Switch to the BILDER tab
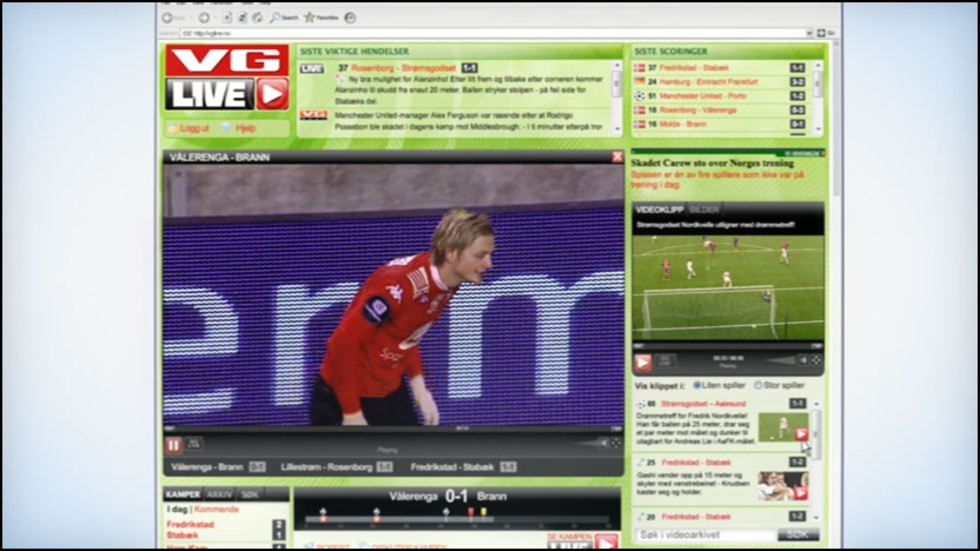The height and width of the screenshot is (551, 980). (704, 209)
